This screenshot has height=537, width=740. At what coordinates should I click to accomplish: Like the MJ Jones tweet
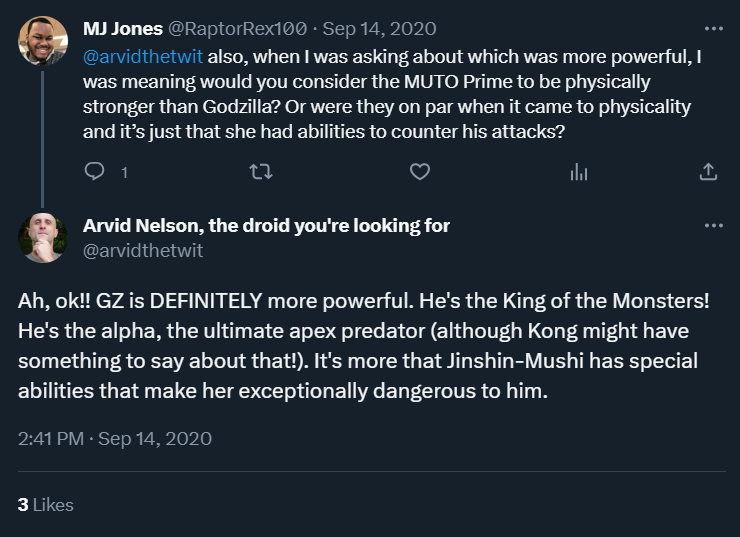[x=420, y=172]
